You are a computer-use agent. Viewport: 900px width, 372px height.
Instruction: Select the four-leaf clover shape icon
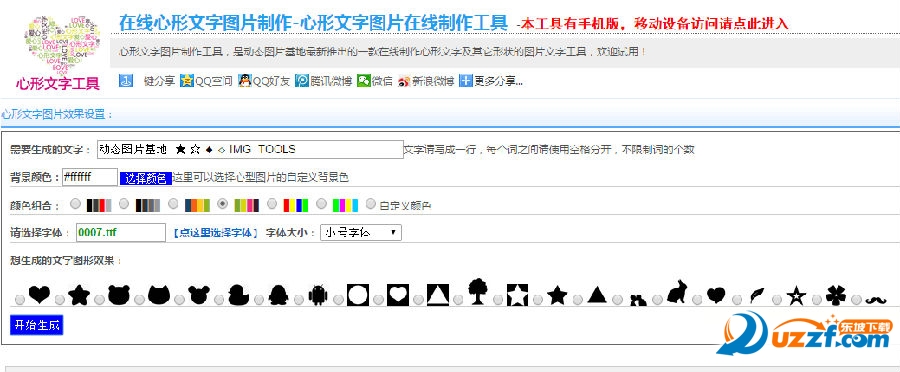click(836, 295)
